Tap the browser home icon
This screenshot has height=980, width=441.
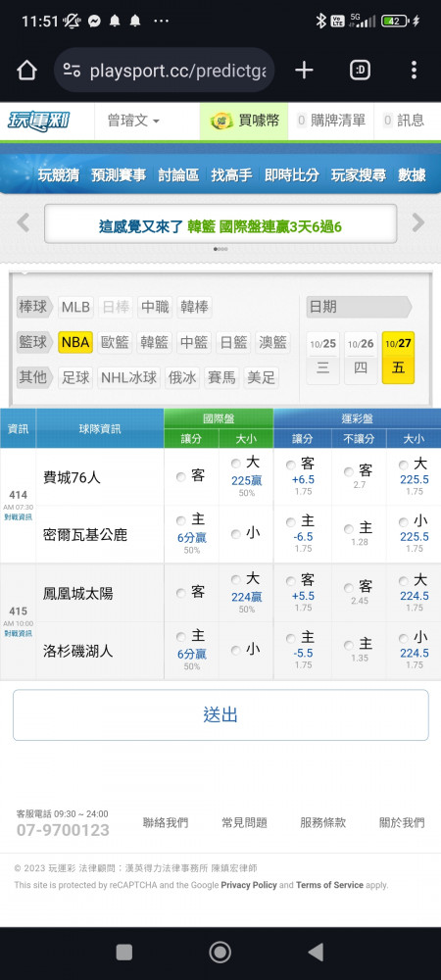point(26,71)
